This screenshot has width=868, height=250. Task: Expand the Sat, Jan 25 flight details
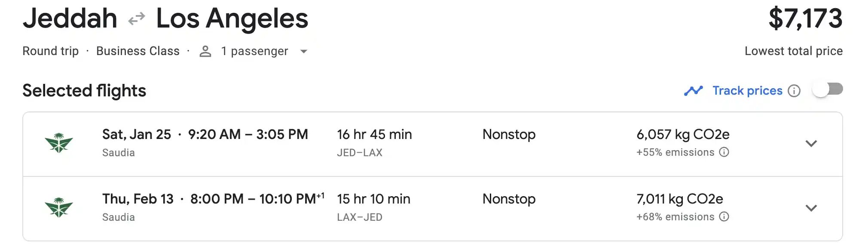point(811,143)
